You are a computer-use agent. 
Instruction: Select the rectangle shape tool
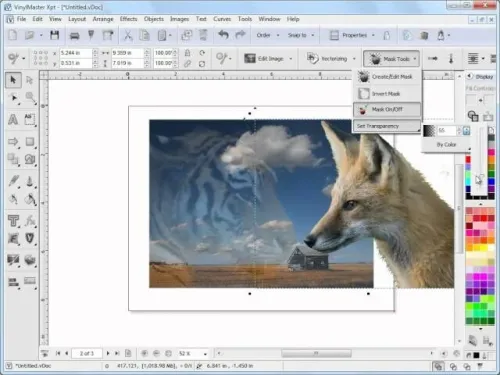[30, 141]
